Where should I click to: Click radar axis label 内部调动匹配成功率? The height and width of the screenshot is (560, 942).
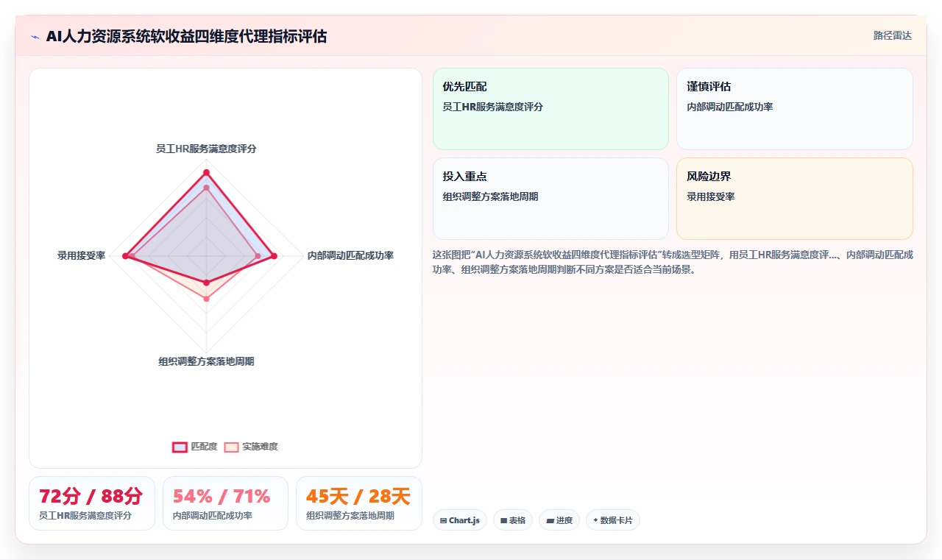[350, 255]
